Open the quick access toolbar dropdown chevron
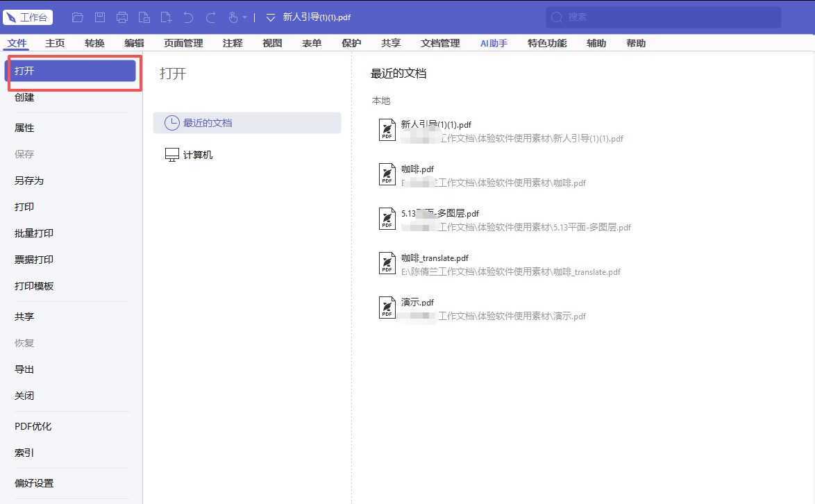 pyautogui.click(x=270, y=17)
